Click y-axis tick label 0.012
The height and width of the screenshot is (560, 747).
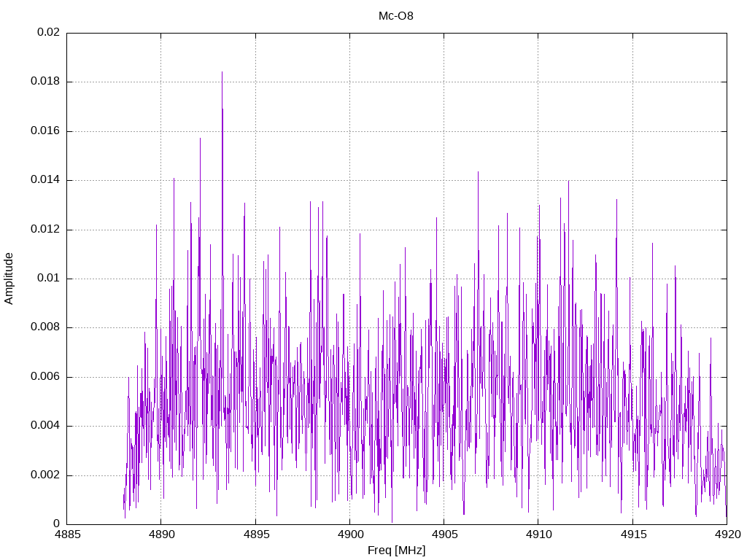(45, 230)
